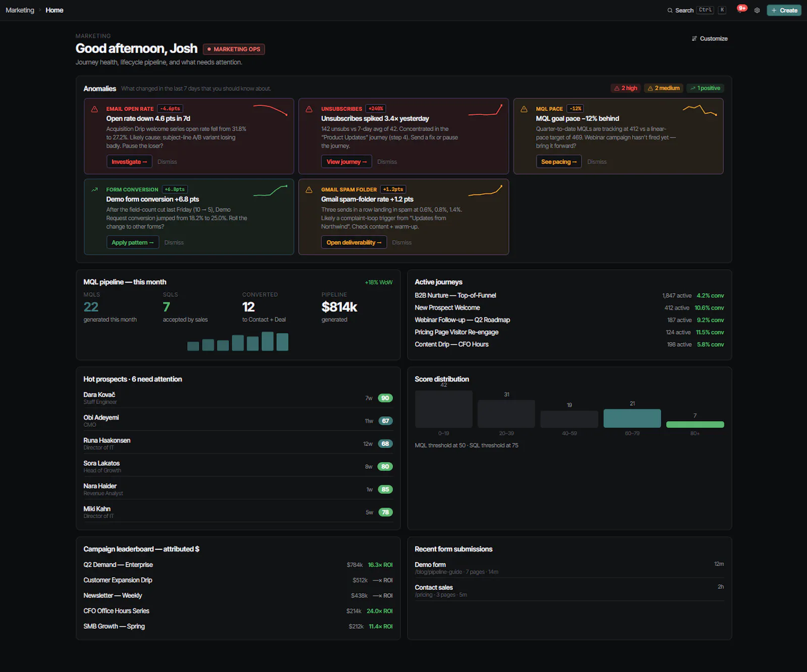807x672 pixels.
Task: Open the Contact sales submission
Action: click(x=569, y=590)
